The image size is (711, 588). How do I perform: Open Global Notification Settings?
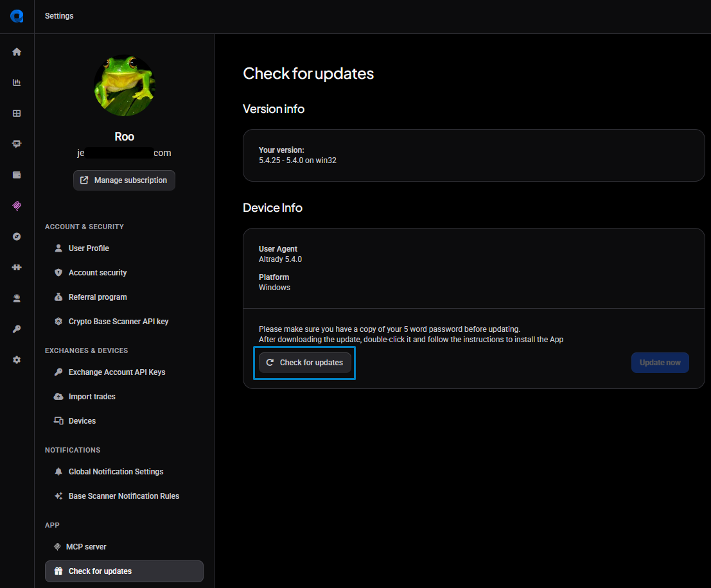click(x=124, y=471)
